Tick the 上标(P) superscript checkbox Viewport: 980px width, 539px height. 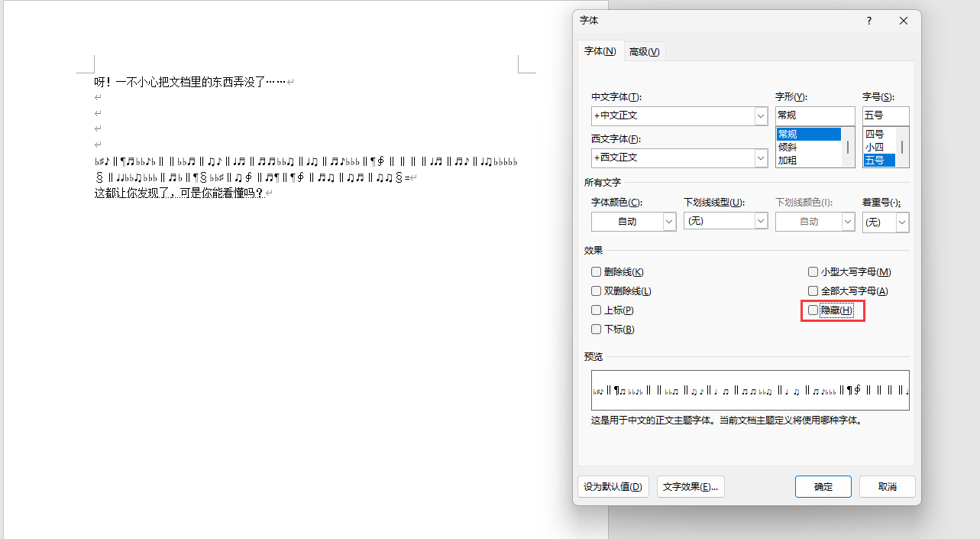(596, 310)
